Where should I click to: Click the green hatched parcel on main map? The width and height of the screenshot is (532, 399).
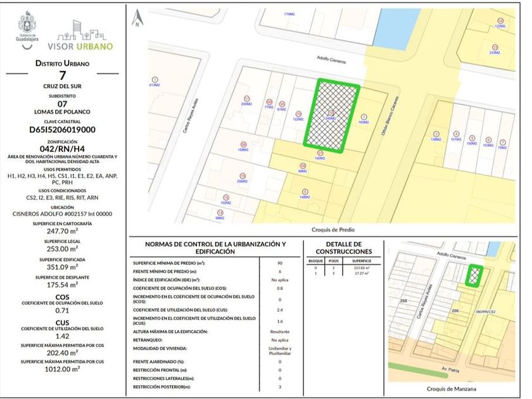coord(332,115)
